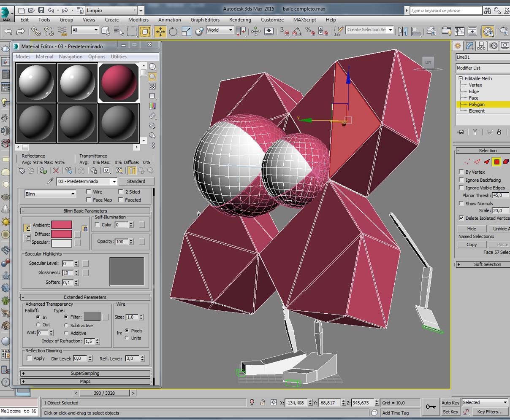This screenshot has height=420, width=510.
Task: Reset material slot with red X icon
Action: [x=56, y=170]
